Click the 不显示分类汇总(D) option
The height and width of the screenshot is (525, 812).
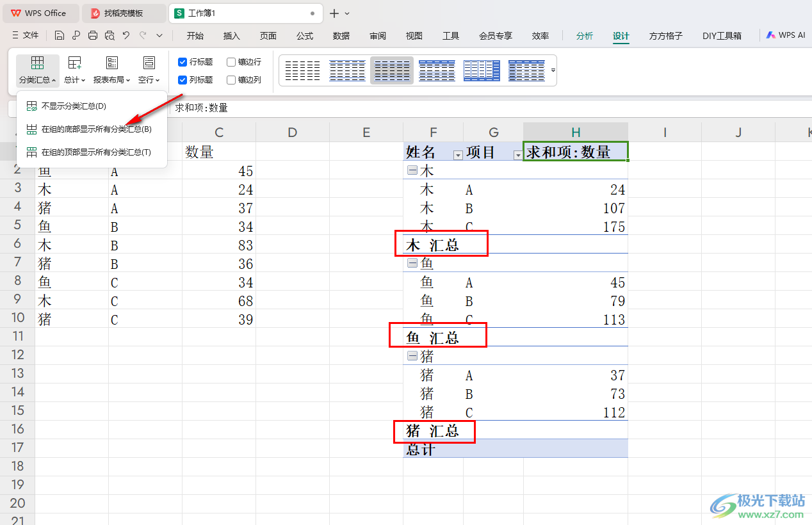tap(92, 106)
